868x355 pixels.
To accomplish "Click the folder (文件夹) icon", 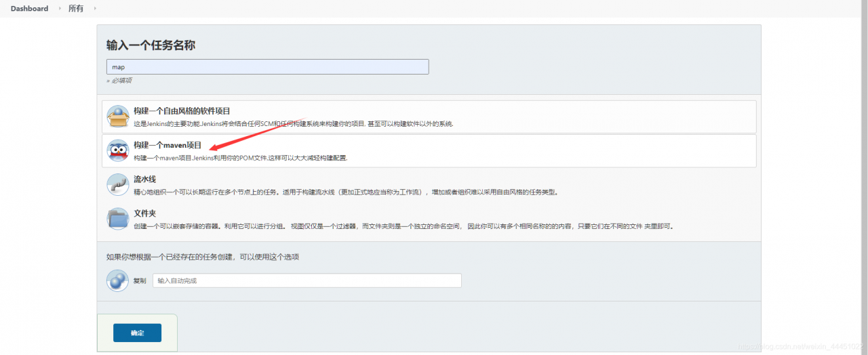I will pos(118,219).
